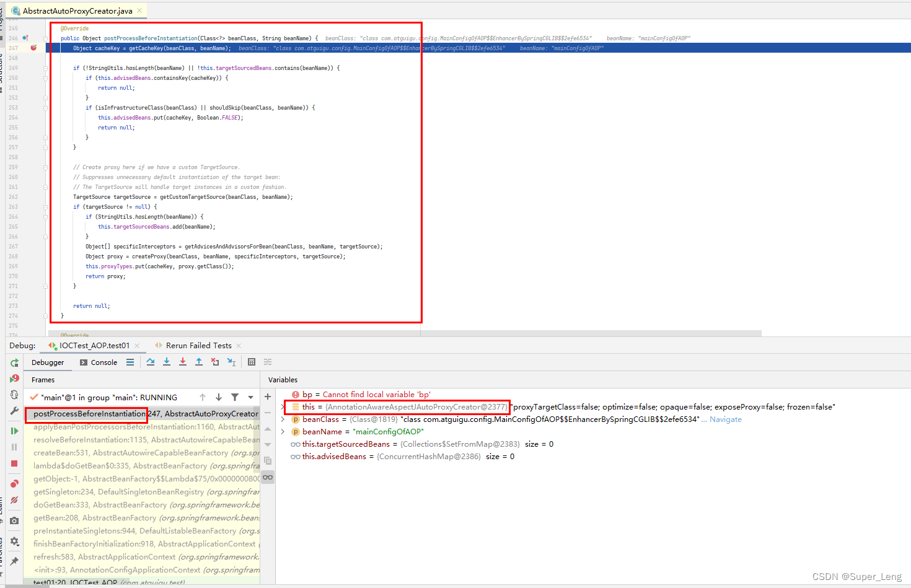Force step into with red arrow
The width and height of the screenshot is (911, 588).
point(183,362)
